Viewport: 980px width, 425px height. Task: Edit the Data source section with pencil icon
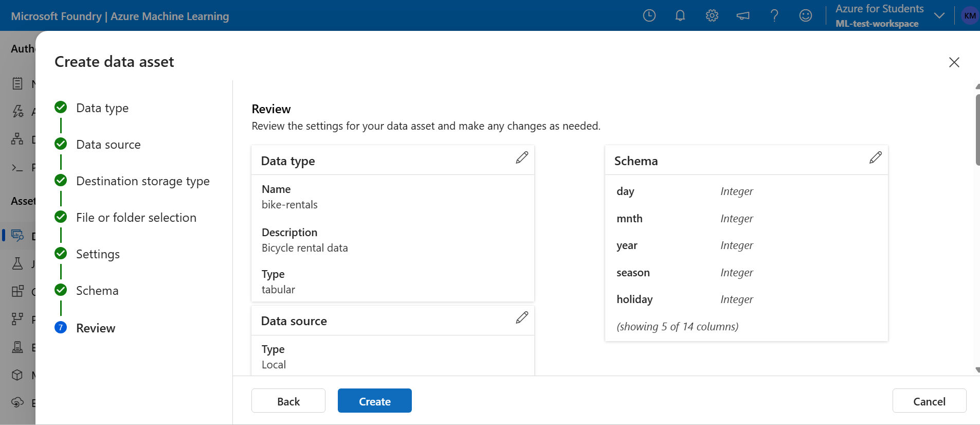point(522,318)
